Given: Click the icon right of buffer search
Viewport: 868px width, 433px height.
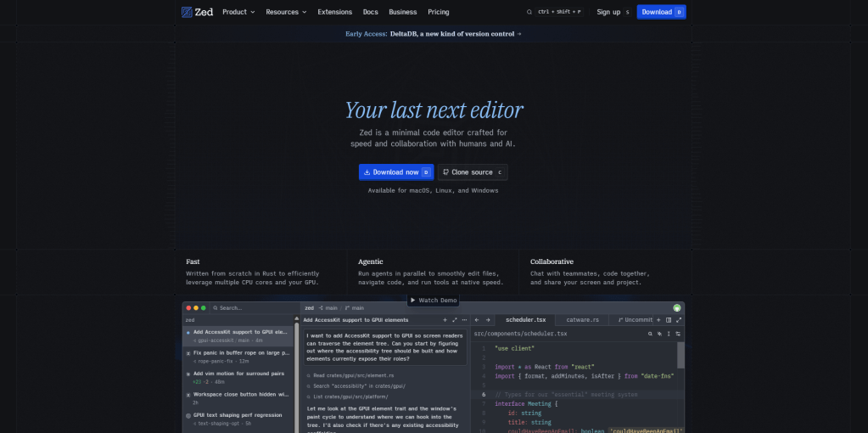Looking at the screenshot, I should 659,334.
